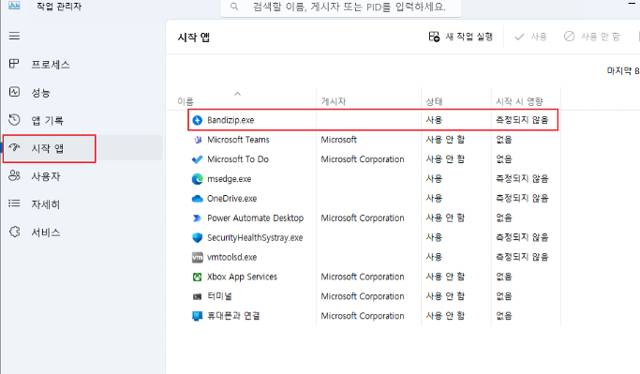Click the 새 작업 실행 button

(x=460, y=37)
